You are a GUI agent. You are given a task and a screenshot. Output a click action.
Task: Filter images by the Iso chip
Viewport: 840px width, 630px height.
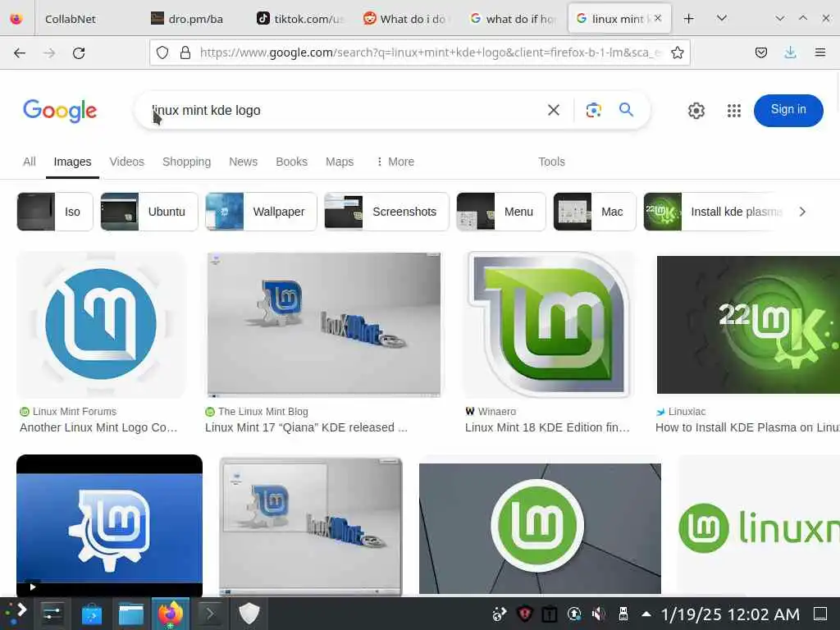tap(55, 212)
